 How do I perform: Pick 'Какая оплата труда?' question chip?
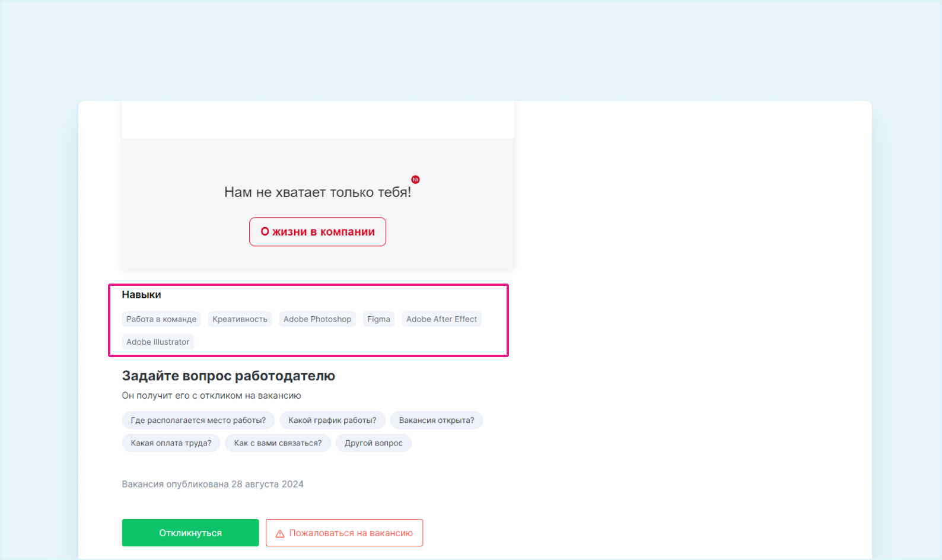(171, 443)
